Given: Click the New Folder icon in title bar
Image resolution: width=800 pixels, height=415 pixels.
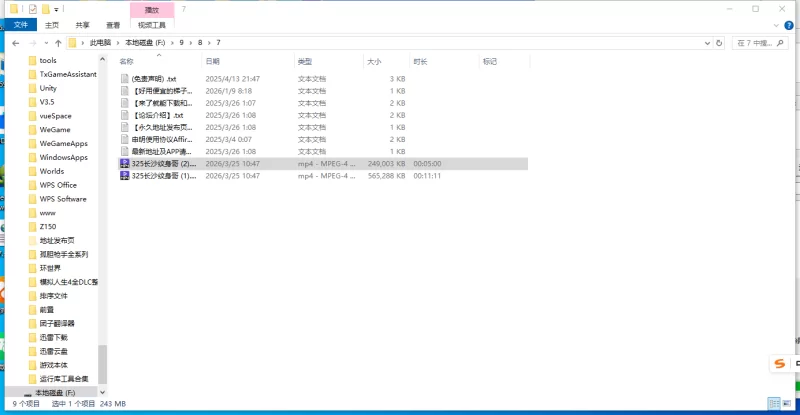Looking at the screenshot, I should click(45, 9).
